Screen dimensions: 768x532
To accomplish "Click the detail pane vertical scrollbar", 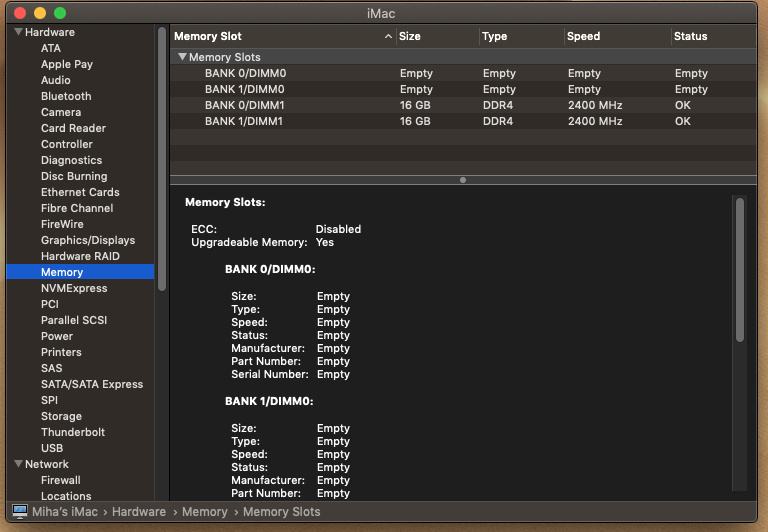I will [x=740, y=269].
